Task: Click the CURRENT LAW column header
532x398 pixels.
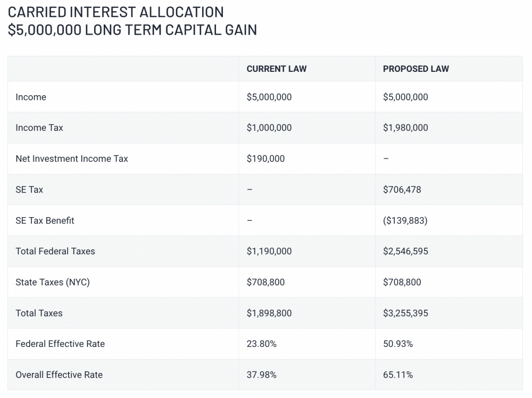Action: point(277,69)
